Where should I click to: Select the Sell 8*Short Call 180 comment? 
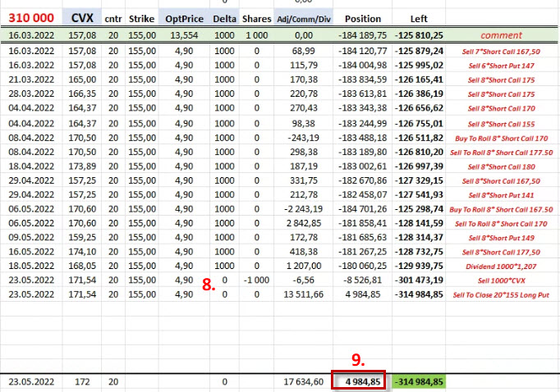[x=501, y=166]
